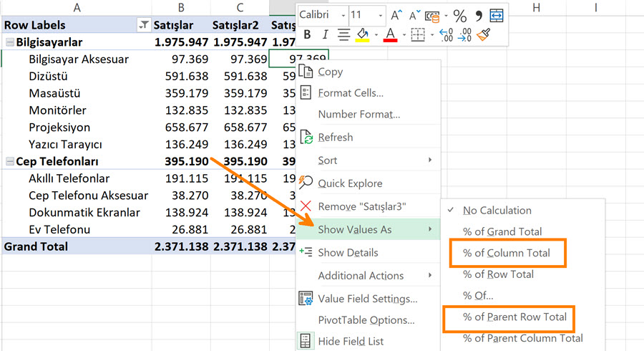Toggle italic in the mini toolbar
The image size is (644, 351).
326,34
